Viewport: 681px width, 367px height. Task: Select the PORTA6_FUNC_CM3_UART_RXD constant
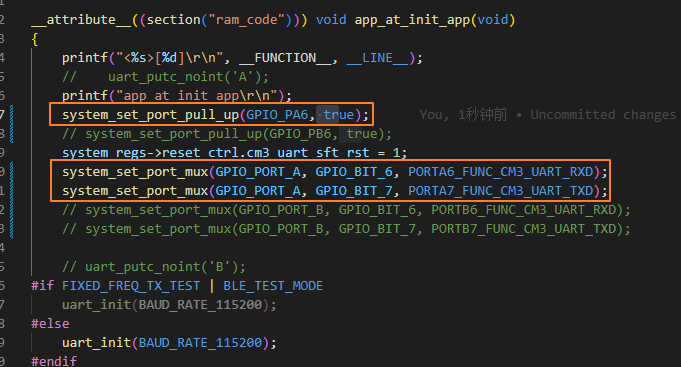tap(501, 172)
